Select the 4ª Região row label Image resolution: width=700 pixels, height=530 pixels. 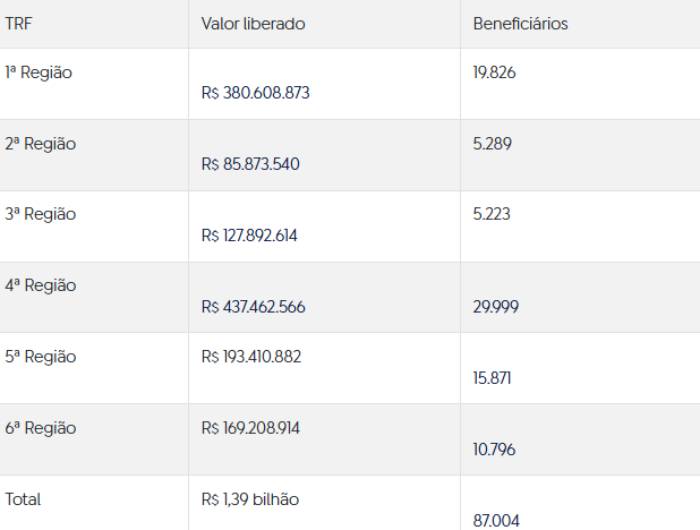point(40,286)
